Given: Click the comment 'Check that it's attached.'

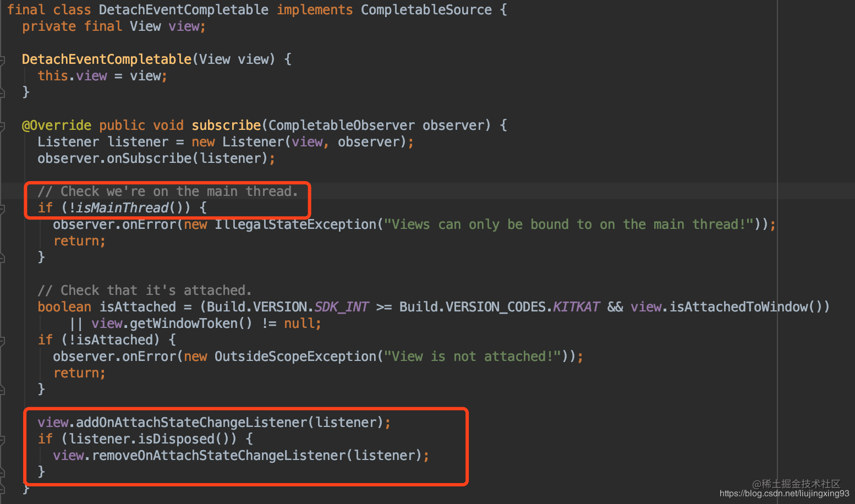Looking at the screenshot, I should point(145,291).
